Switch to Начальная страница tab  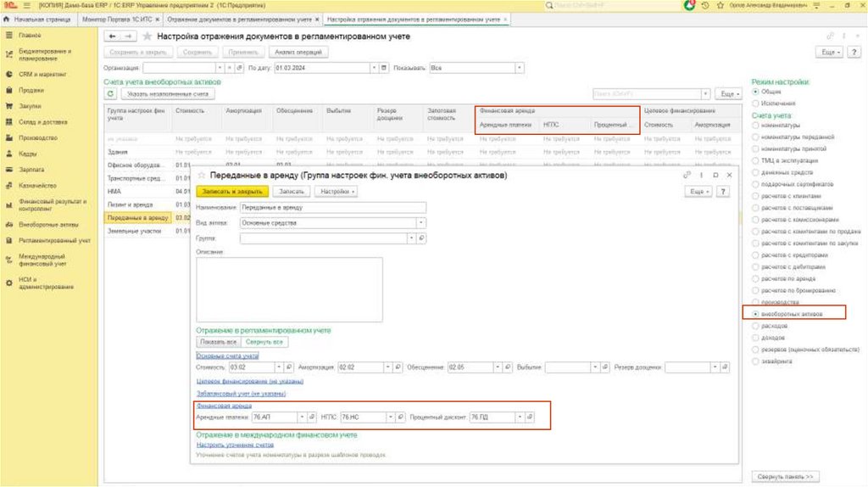tap(42, 19)
